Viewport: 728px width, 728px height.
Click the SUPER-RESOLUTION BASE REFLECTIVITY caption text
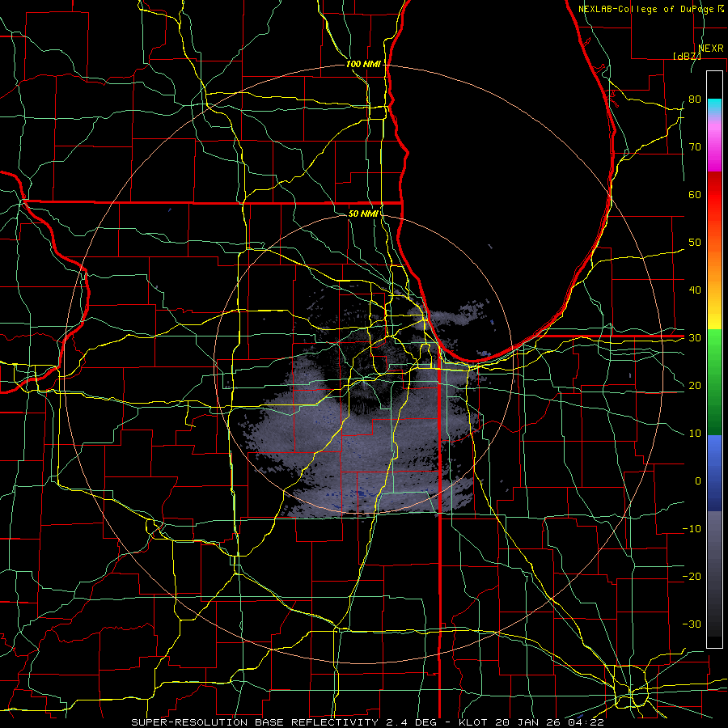click(x=255, y=722)
